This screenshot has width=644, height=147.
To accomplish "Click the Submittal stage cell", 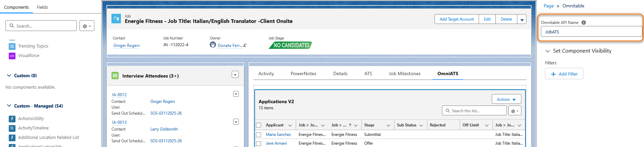I will [373, 135].
